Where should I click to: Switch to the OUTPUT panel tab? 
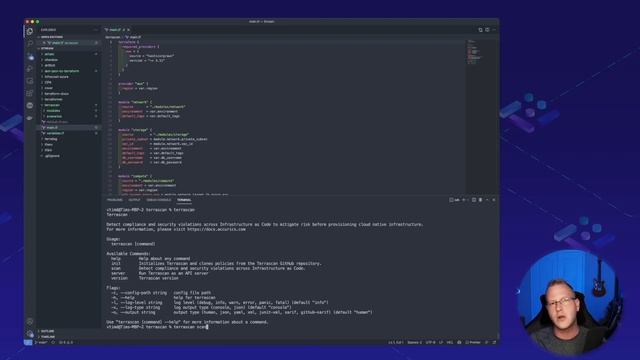(x=134, y=200)
